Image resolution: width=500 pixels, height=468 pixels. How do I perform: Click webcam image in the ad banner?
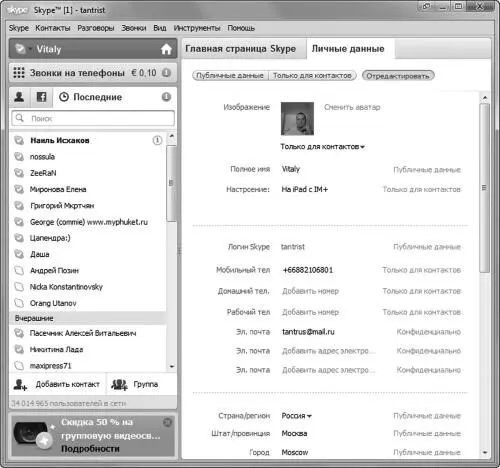32,434
